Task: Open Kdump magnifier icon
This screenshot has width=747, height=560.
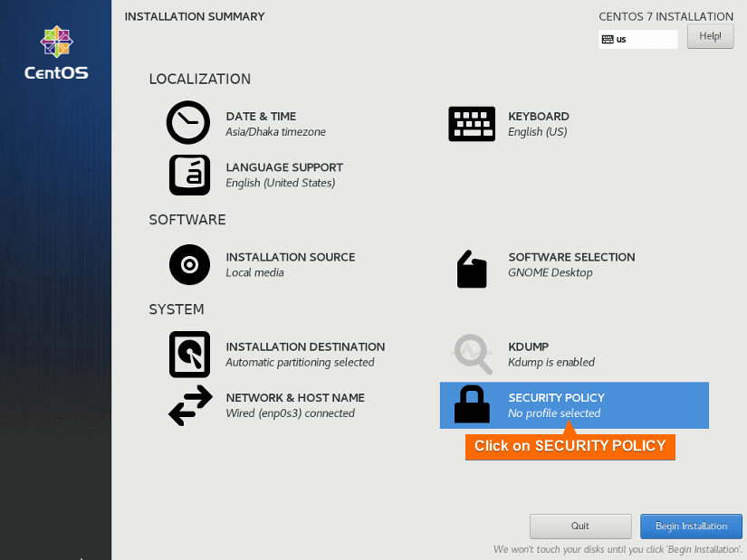Action: click(472, 354)
